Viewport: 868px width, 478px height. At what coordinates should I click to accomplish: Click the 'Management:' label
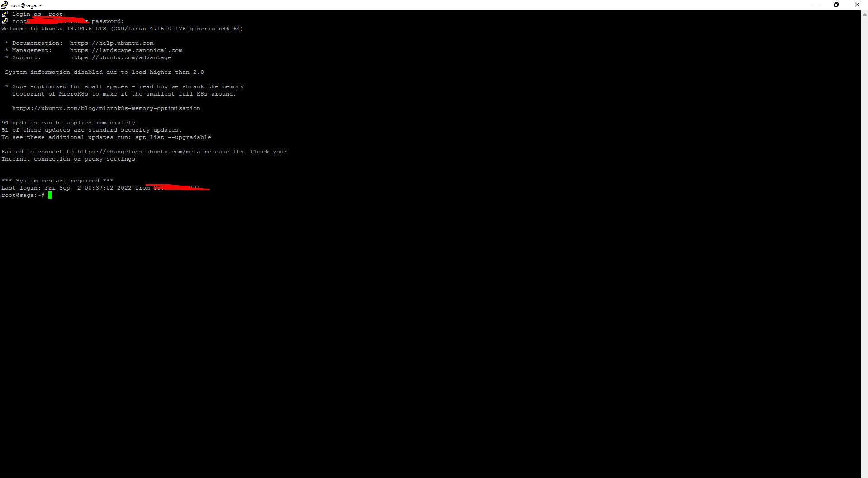32,50
